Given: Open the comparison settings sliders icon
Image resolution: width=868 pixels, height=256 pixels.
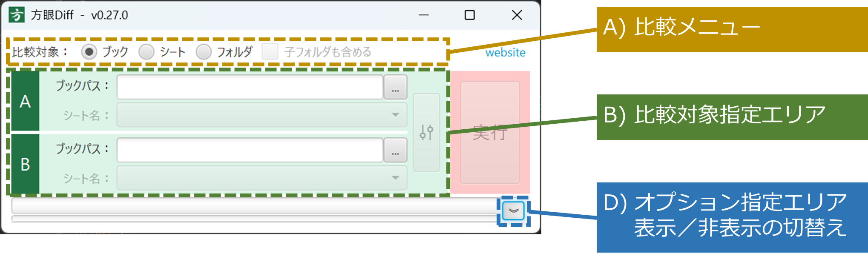Looking at the screenshot, I should pyautogui.click(x=426, y=132).
